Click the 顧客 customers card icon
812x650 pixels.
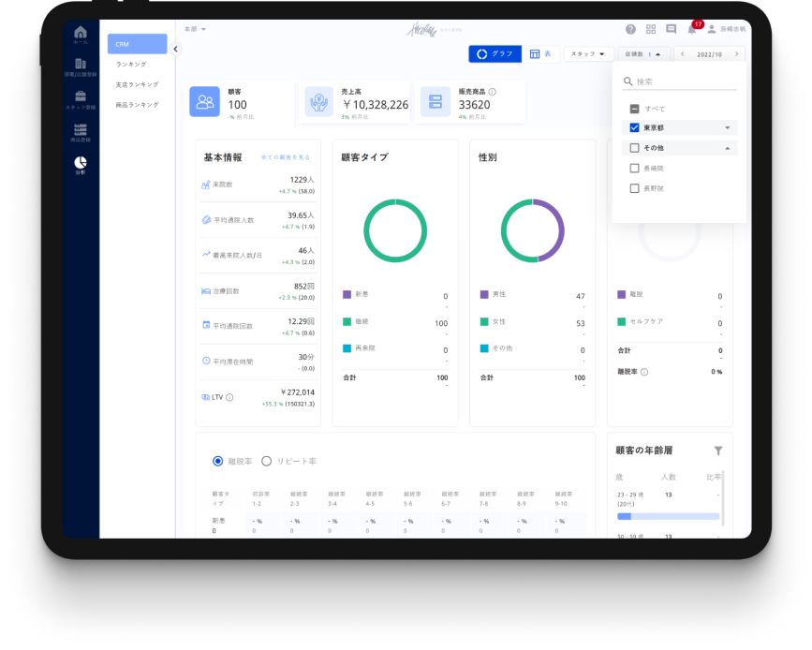[204, 101]
